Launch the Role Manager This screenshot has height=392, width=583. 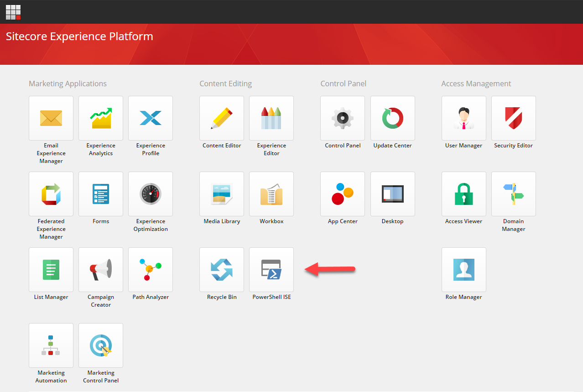coord(464,270)
